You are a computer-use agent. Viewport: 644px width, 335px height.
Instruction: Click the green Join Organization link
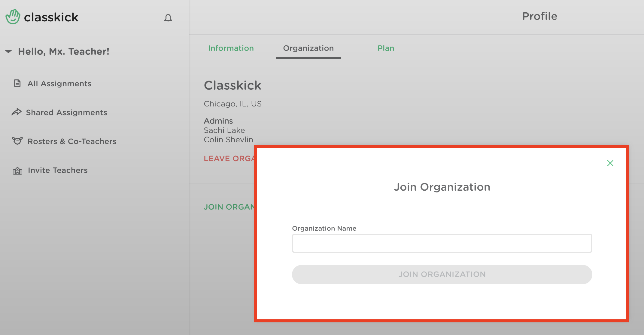[229, 207]
